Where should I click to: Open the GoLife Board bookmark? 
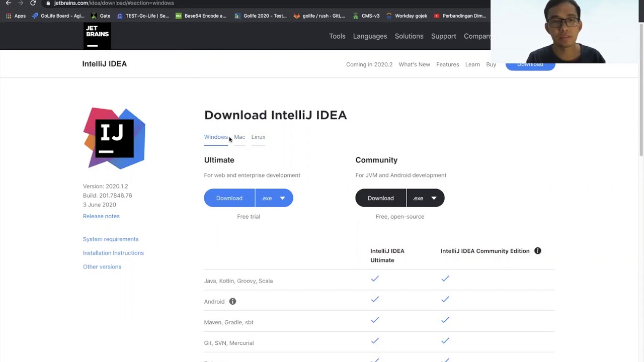pos(58,16)
